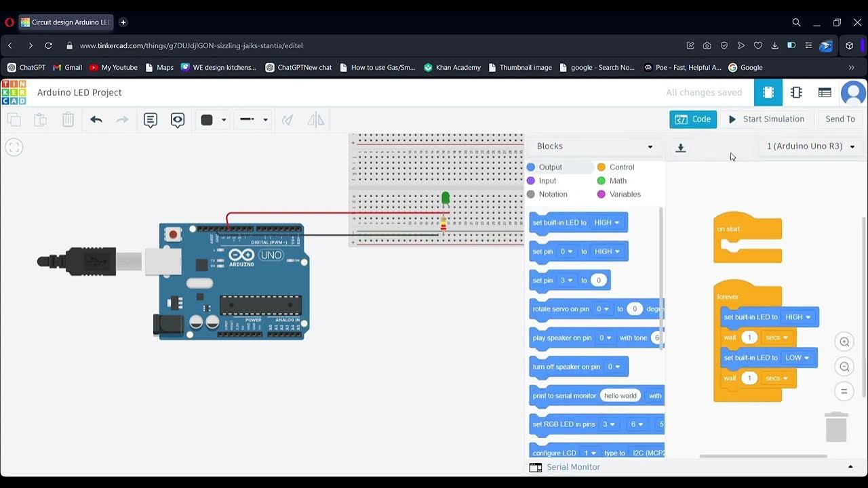Click the Send To button
Image resolution: width=868 pixels, height=488 pixels.
pos(840,119)
